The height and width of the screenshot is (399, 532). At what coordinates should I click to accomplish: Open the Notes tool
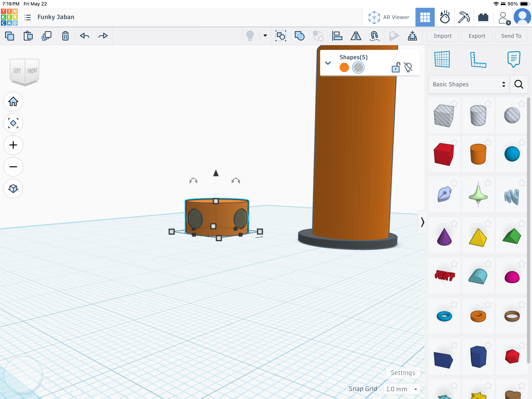(x=514, y=59)
